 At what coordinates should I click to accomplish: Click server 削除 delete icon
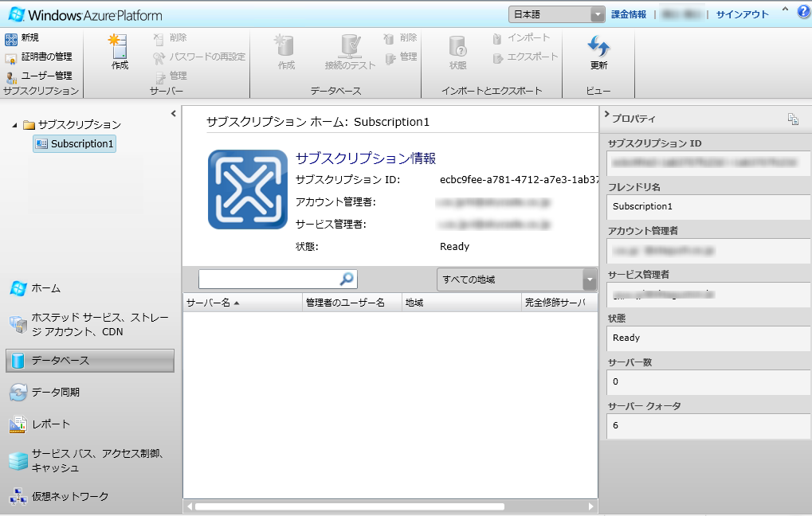pos(159,39)
